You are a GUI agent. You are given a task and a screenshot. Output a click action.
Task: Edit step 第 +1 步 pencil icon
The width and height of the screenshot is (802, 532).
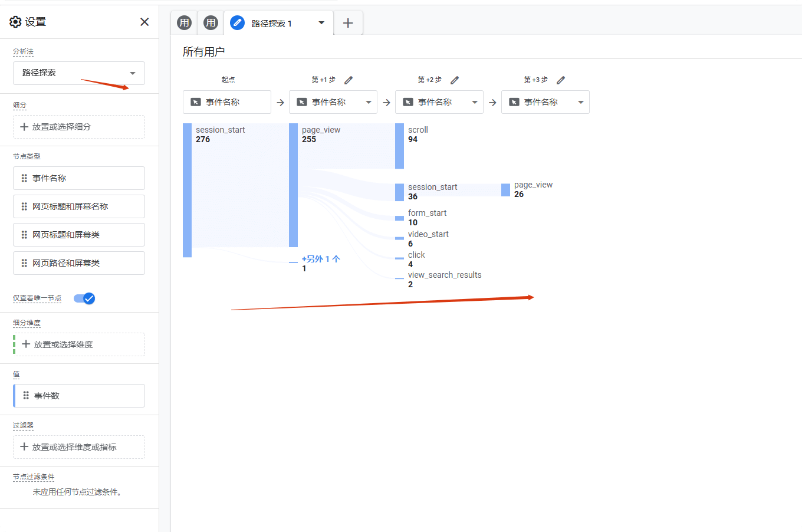click(349, 80)
